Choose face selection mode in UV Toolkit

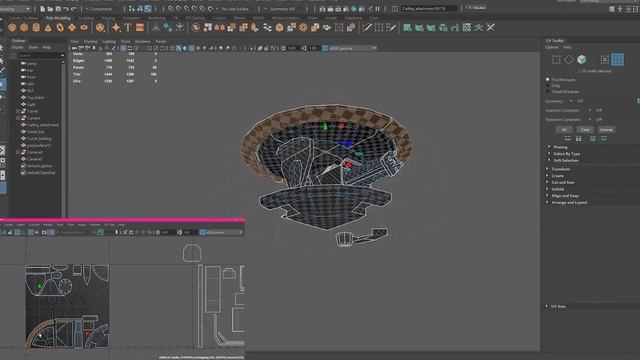pyautogui.click(x=582, y=60)
